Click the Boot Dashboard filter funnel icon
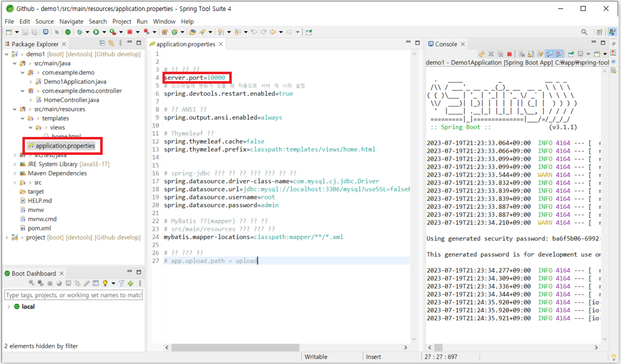 tap(121, 283)
